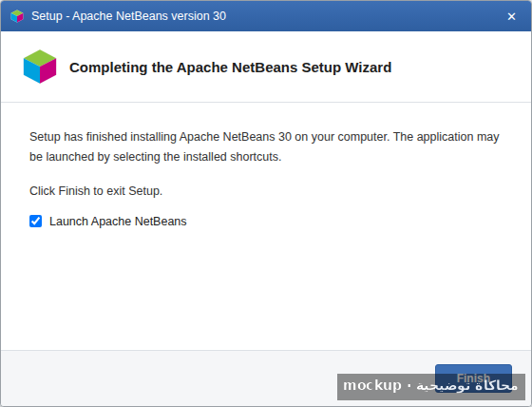Click the title text Setup - Apache NetBeans version 30
Image resolution: width=532 pixels, height=407 pixels.
[x=129, y=16]
